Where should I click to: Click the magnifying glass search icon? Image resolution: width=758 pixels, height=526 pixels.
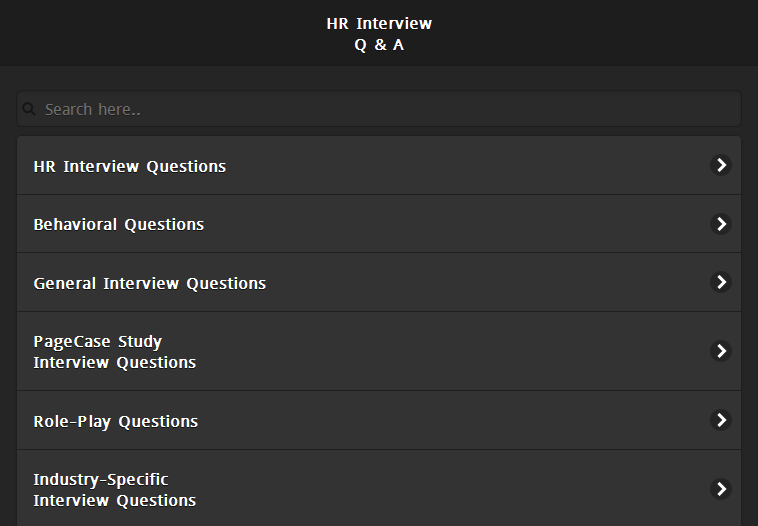tap(29, 109)
